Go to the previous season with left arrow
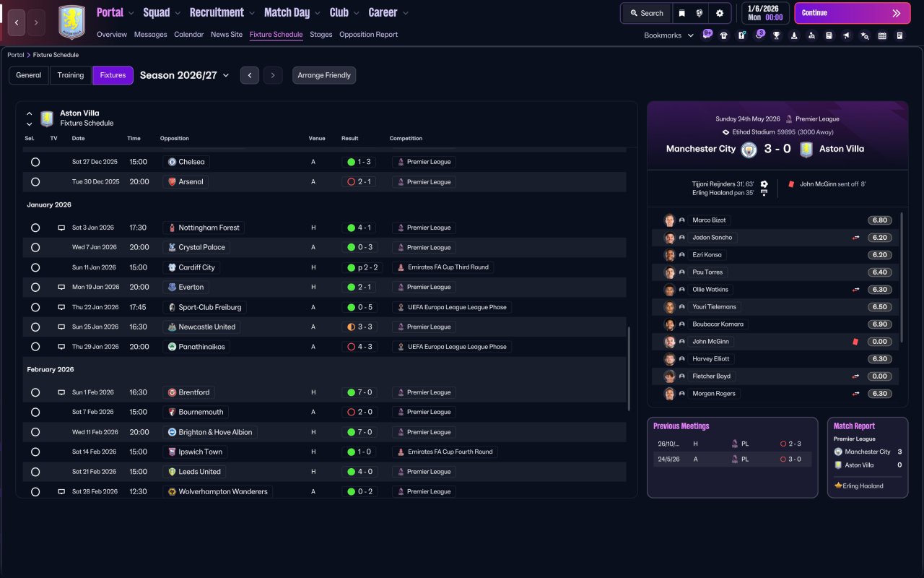The height and width of the screenshot is (578, 924). tap(250, 75)
